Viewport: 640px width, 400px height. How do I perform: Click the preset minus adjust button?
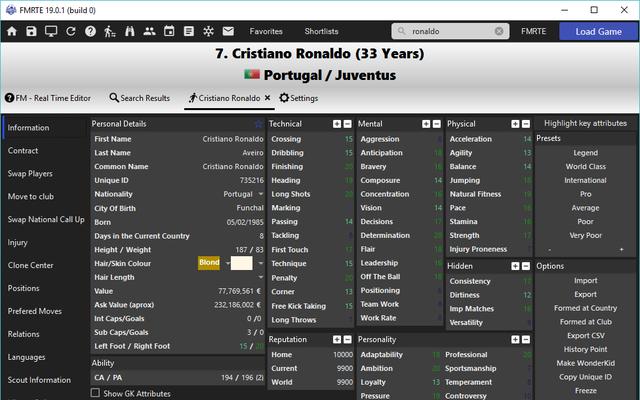[x=549, y=249]
